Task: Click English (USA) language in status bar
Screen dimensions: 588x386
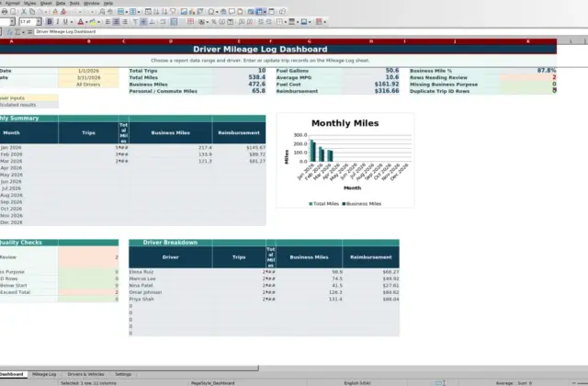Action: [x=357, y=383]
